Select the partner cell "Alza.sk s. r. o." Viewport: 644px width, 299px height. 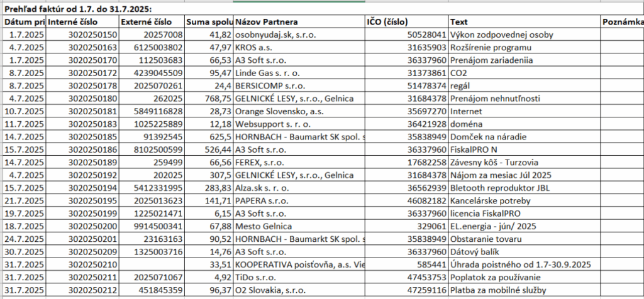point(299,188)
